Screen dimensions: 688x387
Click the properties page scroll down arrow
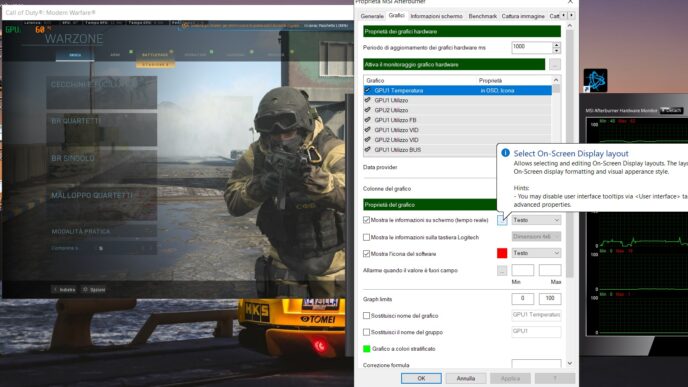coord(570,363)
